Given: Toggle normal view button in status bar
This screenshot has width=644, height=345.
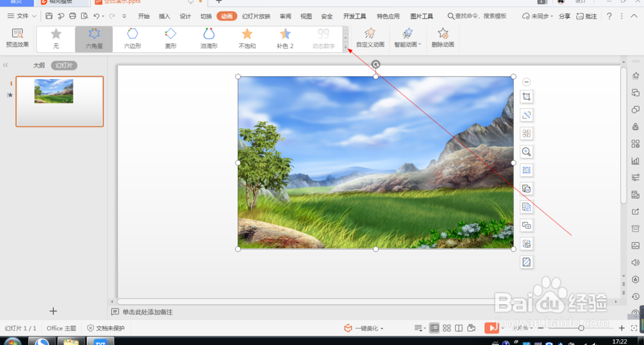Looking at the screenshot, I should click(434, 328).
